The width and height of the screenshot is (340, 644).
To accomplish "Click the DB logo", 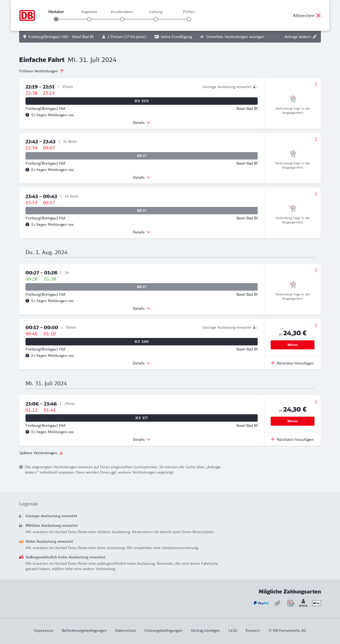I will (27, 15).
